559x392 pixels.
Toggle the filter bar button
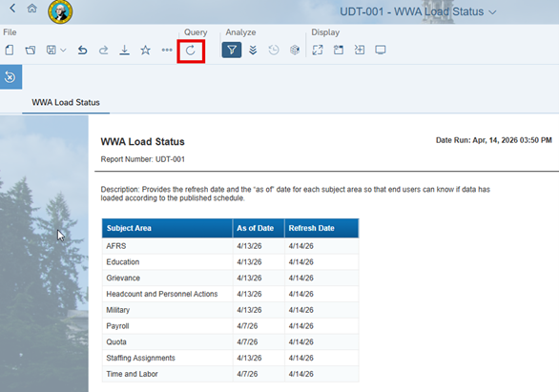(232, 50)
